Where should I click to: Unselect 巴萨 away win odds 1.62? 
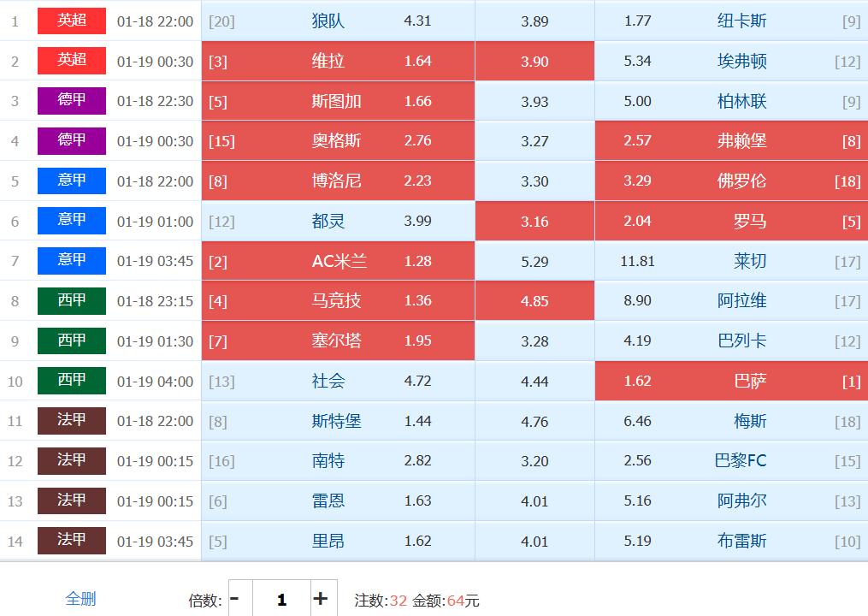click(x=731, y=381)
